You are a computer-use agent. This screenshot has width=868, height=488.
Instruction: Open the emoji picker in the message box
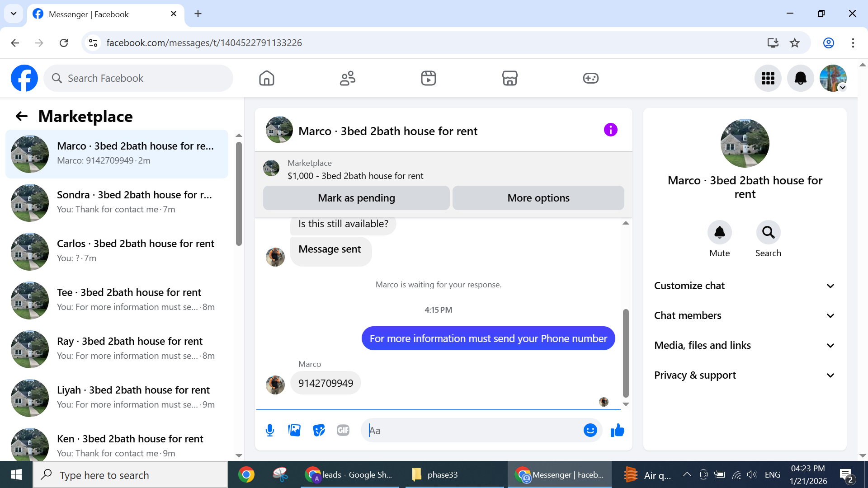click(x=590, y=430)
